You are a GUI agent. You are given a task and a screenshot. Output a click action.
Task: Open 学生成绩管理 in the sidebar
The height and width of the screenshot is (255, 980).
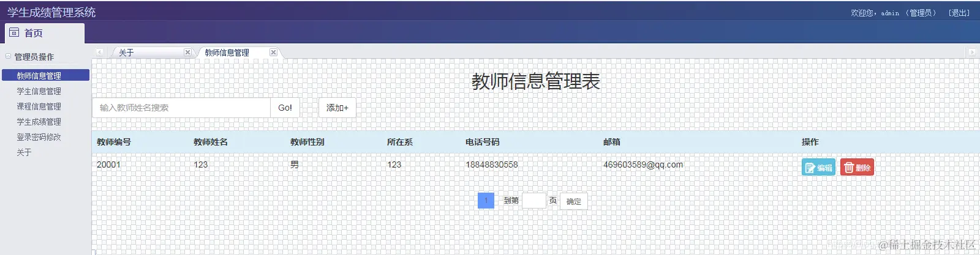coord(39,122)
